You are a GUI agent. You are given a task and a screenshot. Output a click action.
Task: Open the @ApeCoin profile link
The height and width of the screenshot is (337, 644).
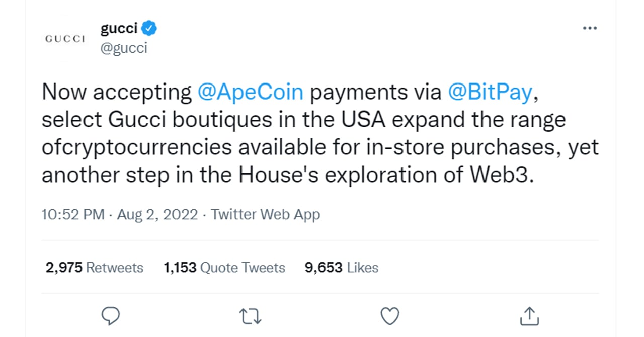click(251, 92)
